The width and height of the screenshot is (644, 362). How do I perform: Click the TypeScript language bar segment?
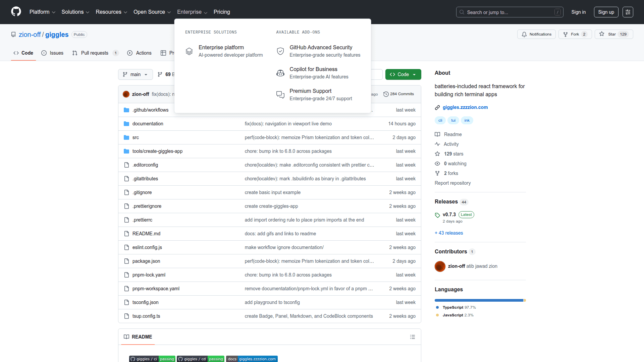[478, 300]
